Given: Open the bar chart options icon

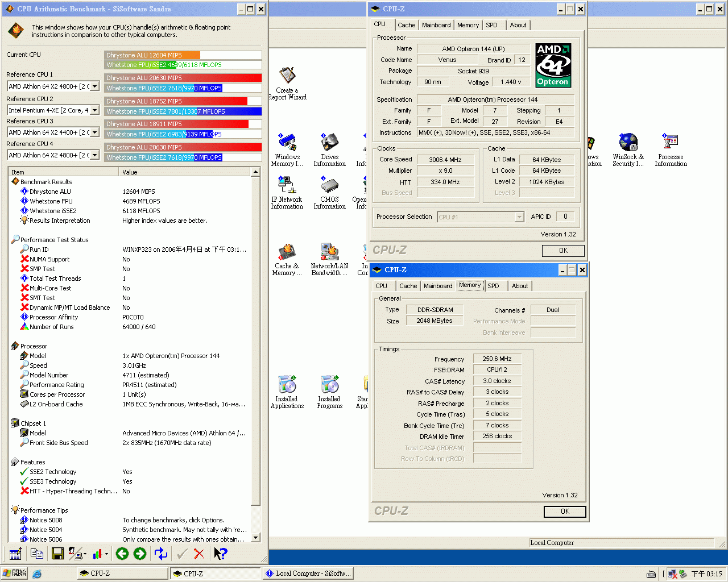Looking at the screenshot, I should (x=98, y=554).
